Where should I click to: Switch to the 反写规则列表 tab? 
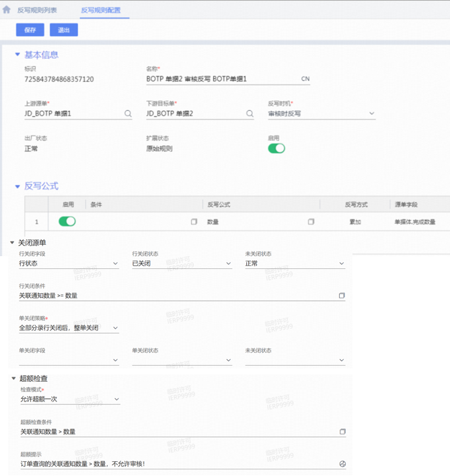[37, 10]
